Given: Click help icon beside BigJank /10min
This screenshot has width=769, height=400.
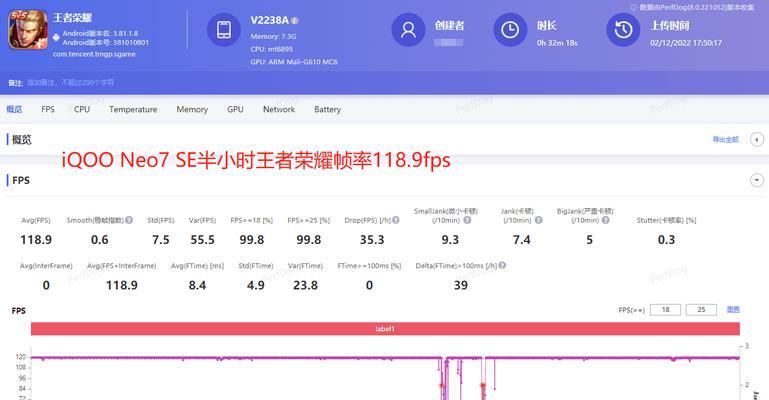Looking at the screenshot, I should pos(606,220).
